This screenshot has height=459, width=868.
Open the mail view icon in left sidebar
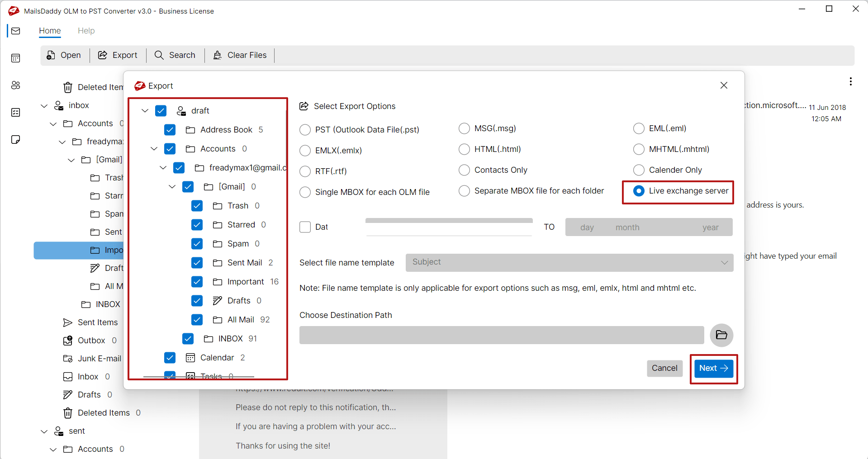point(16,31)
